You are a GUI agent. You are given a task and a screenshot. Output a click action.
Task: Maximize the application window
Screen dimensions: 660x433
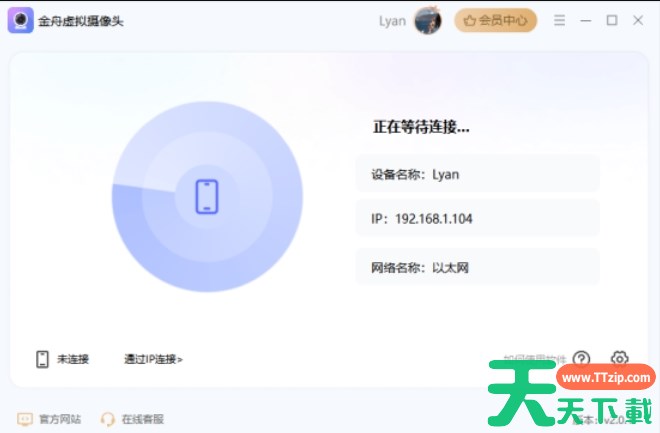tap(612, 20)
